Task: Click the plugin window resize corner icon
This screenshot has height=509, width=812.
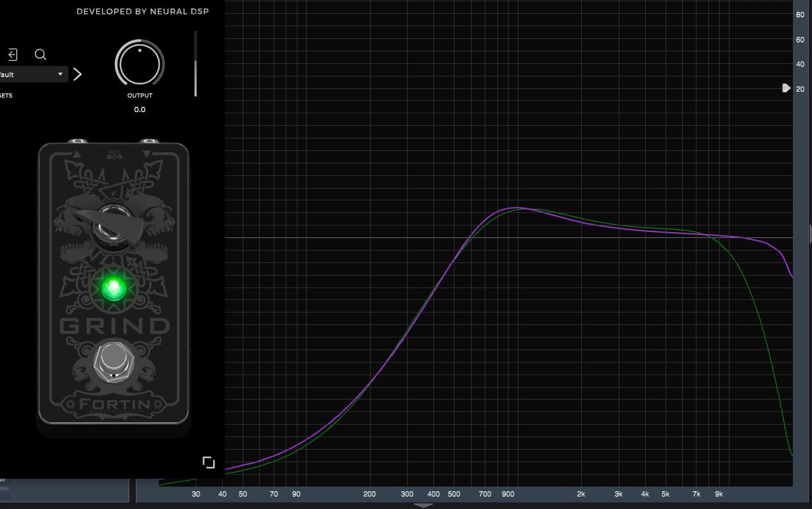Action: tap(208, 462)
